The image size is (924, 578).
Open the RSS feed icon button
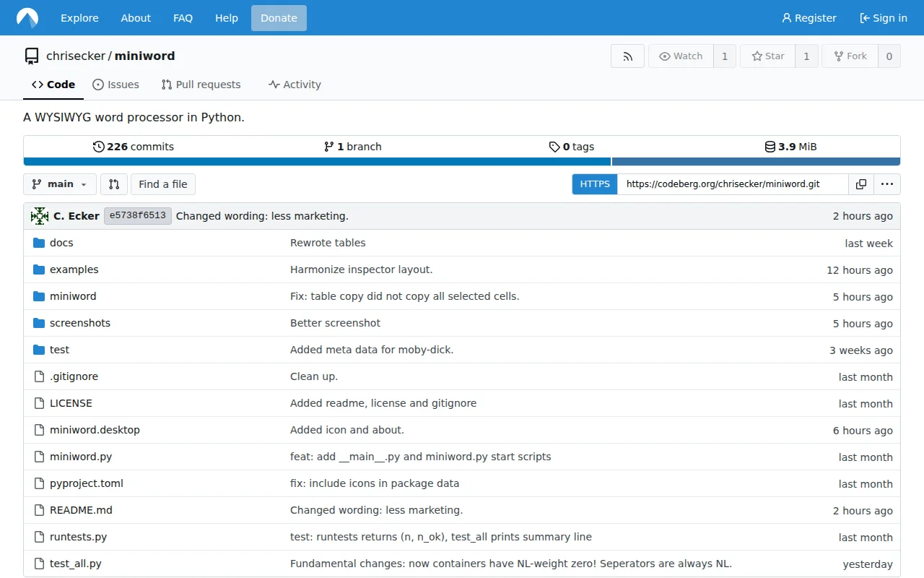click(627, 56)
